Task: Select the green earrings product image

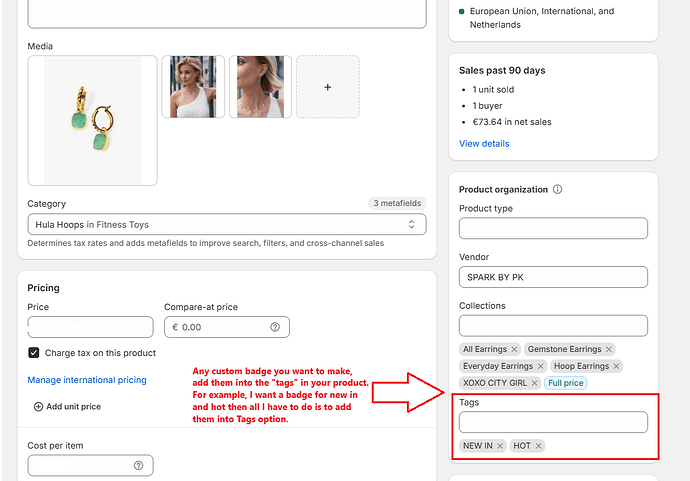Action: (x=93, y=121)
